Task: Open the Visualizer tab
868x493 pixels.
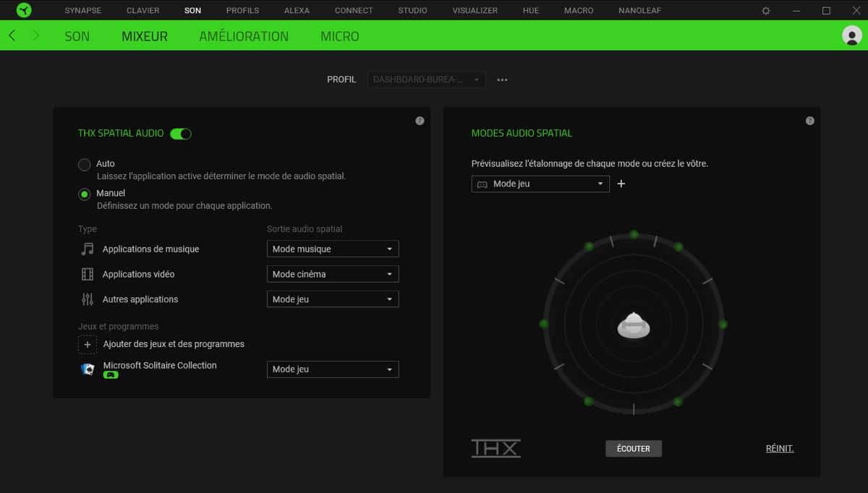Action: [x=475, y=11]
